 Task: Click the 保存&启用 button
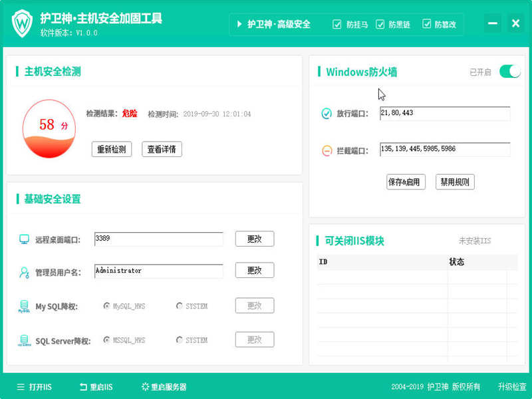pyautogui.click(x=406, y=182)
